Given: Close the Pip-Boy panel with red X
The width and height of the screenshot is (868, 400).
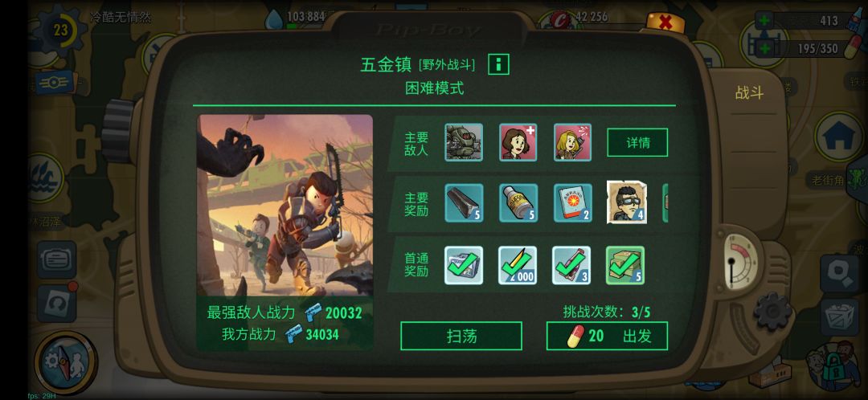Looking at the screenshot, I should [665, 22].
